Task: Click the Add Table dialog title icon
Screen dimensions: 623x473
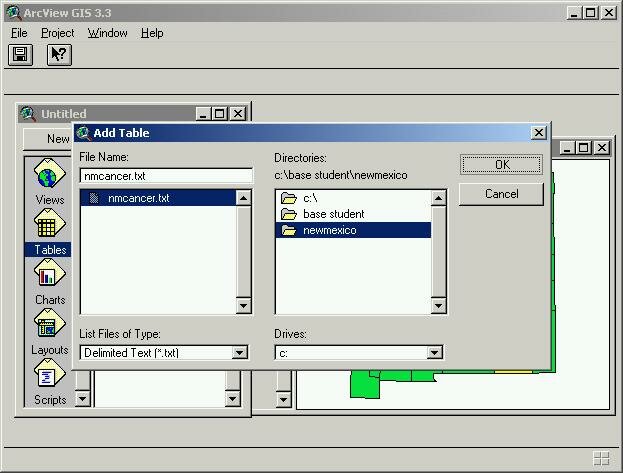Action: point(83,133)
